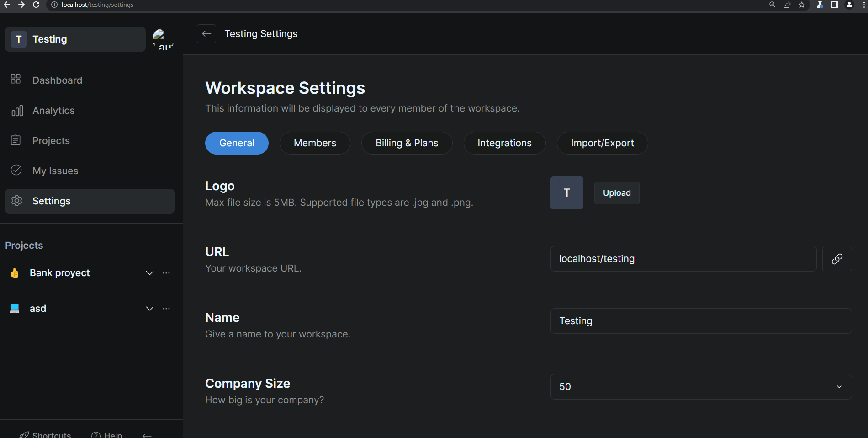Bookmark this page with the star icon
Screen dimensions: 868x438
tap(802, 5)
